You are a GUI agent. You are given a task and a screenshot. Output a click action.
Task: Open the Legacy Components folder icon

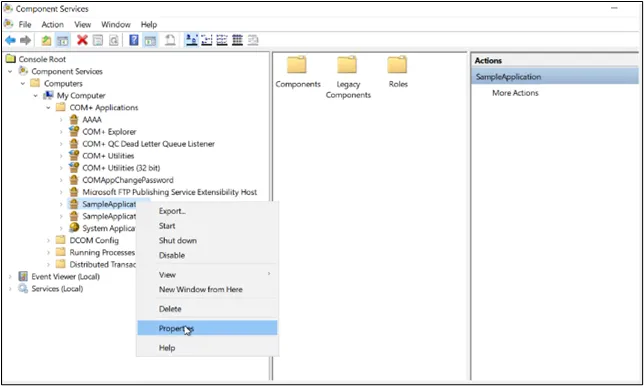(x=347, y=65)
